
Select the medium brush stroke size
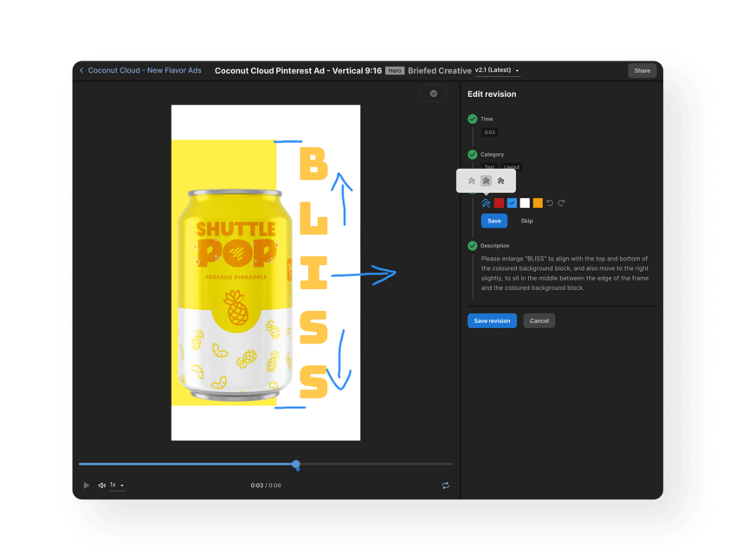click(486, 181)
